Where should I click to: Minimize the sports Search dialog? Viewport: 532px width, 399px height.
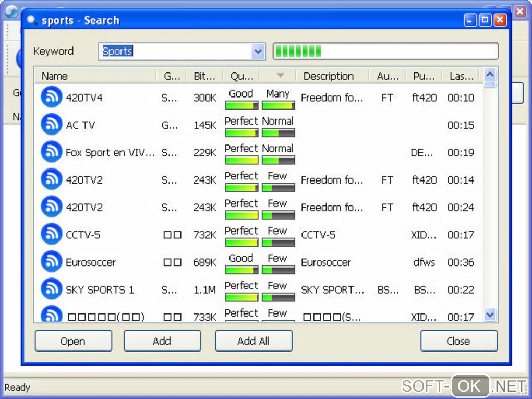coord(470,20)
